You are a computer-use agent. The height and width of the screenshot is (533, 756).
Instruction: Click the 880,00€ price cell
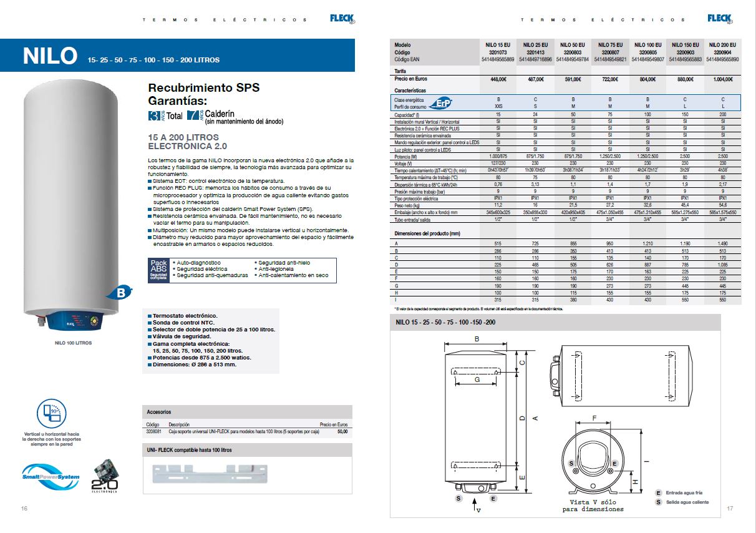pyautogui.click(x=686, y=80)
